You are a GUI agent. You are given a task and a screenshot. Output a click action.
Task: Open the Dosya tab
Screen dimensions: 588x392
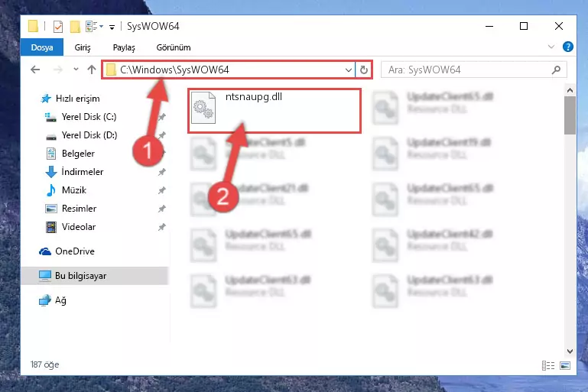coord(42,47)
